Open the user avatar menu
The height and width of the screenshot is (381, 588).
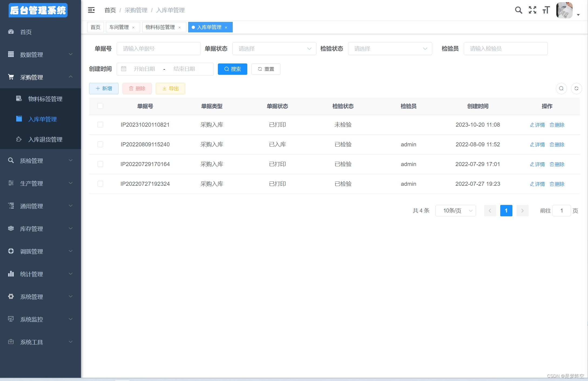tap(564, 10)
